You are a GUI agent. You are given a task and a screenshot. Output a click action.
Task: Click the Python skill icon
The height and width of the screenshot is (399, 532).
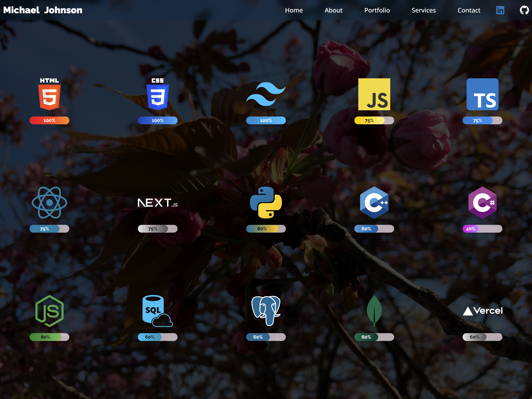click(x=266, y=203)
